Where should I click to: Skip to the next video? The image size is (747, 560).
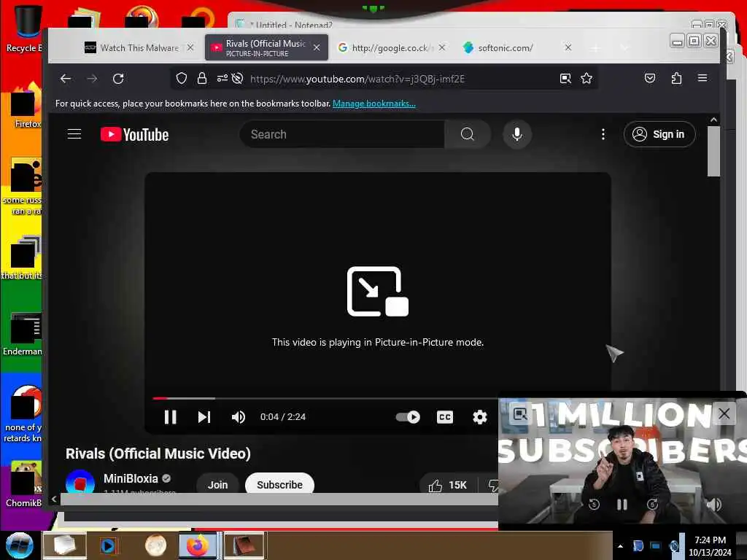click(x=204, y=417)
